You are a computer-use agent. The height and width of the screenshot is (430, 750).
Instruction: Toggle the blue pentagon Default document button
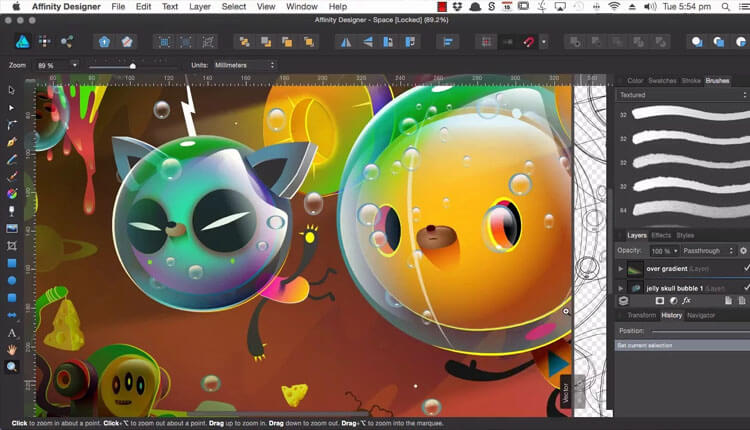click(104, 42)
